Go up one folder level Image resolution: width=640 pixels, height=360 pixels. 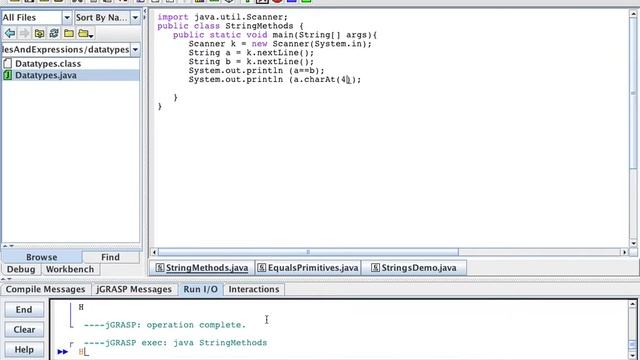coord(39,33)
